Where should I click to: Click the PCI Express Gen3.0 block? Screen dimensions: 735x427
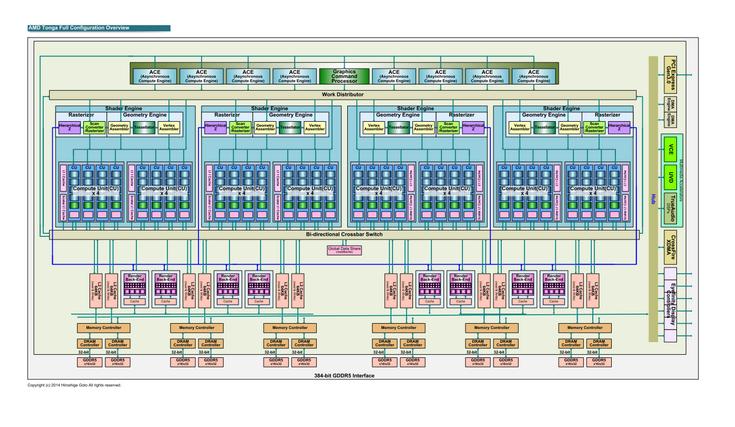pos(670,74)
